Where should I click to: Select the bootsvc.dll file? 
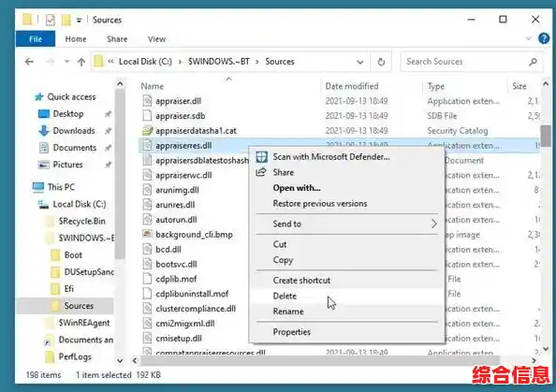(176, 265)
